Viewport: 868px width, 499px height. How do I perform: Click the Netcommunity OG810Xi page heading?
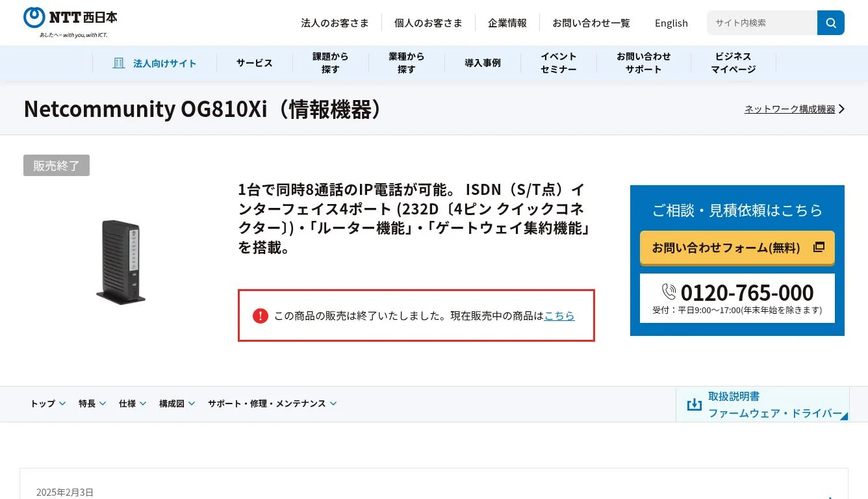203,109
